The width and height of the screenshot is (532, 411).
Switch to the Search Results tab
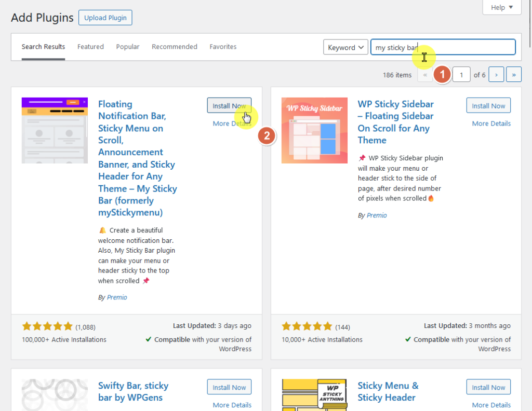click(43, 47)
